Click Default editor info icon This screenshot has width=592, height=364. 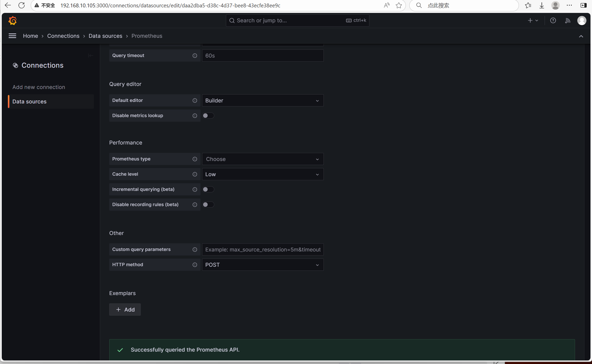tap(195, 100)
